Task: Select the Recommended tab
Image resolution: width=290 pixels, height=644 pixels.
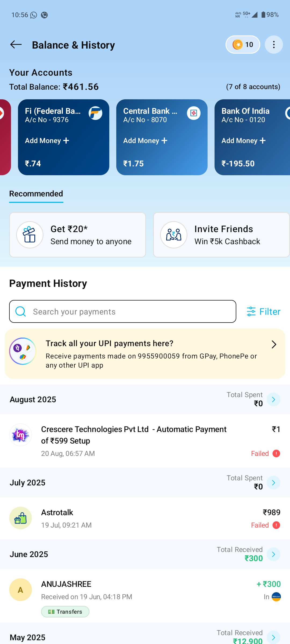Action: coord(36,194)
